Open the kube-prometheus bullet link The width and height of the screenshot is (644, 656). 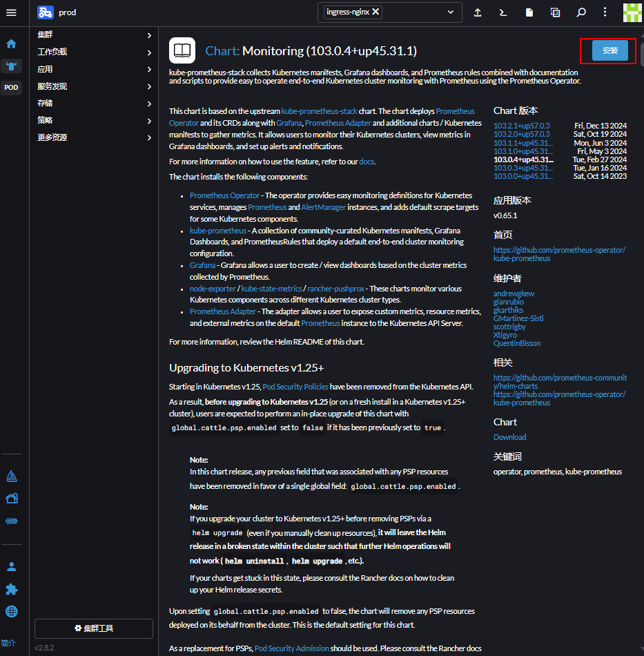tap(218, 231)
